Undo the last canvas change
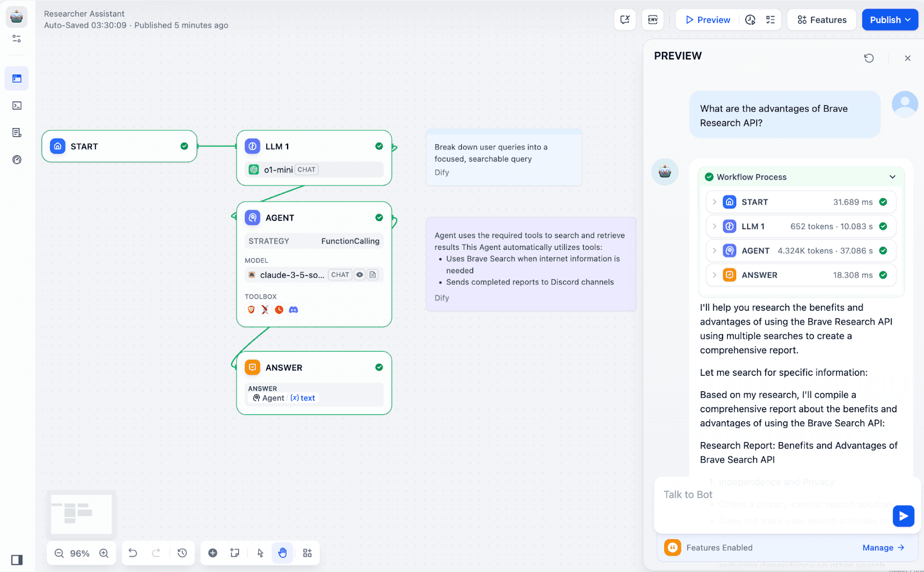 [133, 553]
